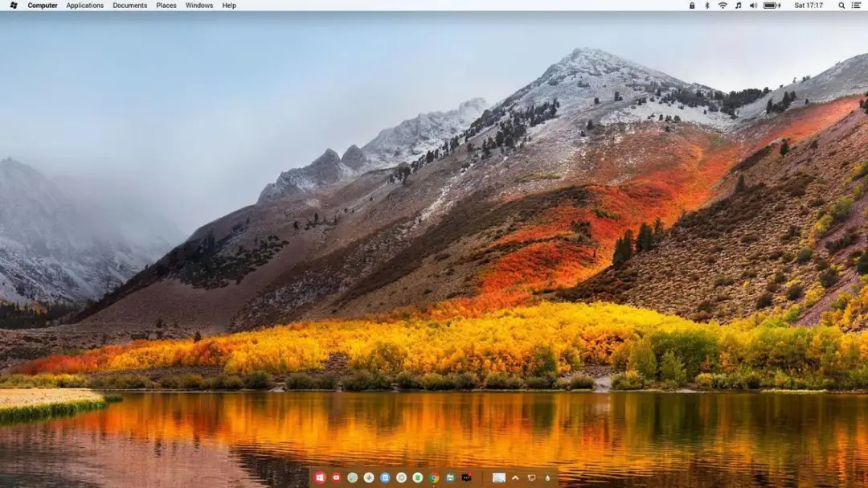The width and height of the screenshot is (868, 488).
Task: Open the Wi-Fi status icon
Action: click(723, 6)
